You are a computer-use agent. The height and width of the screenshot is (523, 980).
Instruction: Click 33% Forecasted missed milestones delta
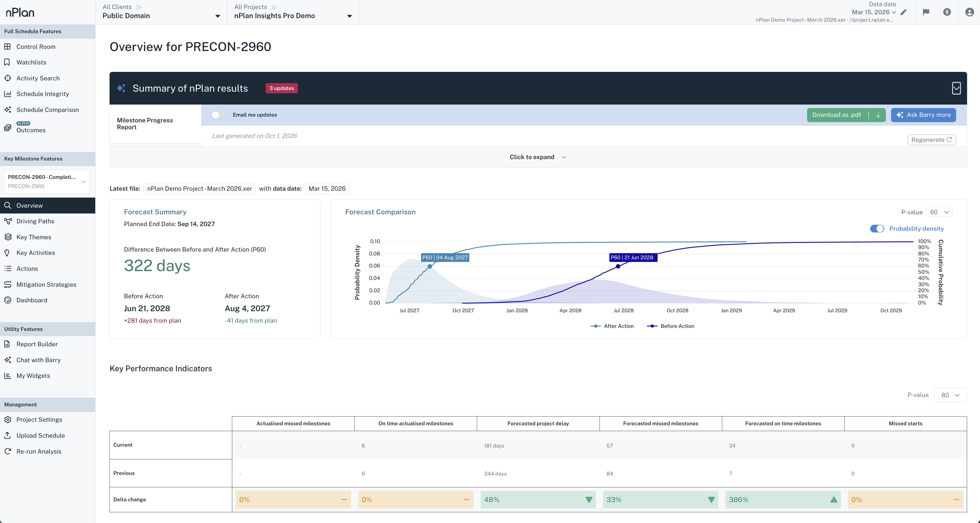pyautogui.click(x=660, y=499)
